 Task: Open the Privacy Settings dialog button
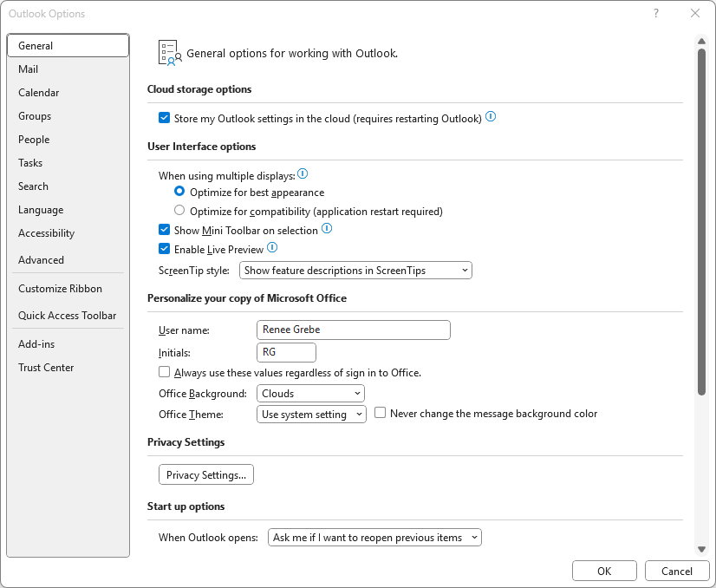pos(206,475)
